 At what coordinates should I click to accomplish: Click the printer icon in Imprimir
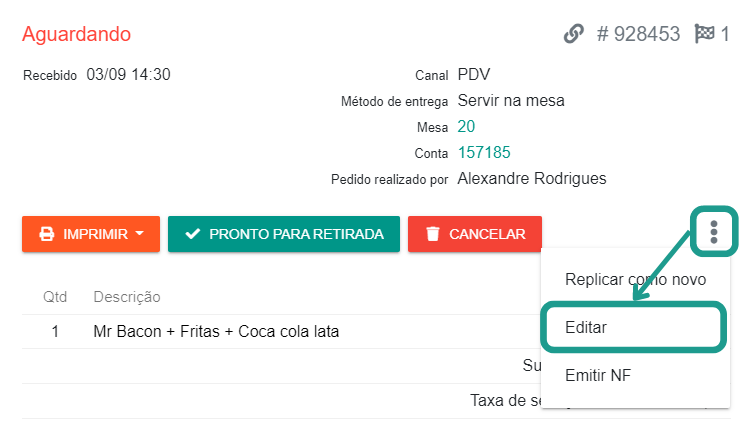point(46,234)
